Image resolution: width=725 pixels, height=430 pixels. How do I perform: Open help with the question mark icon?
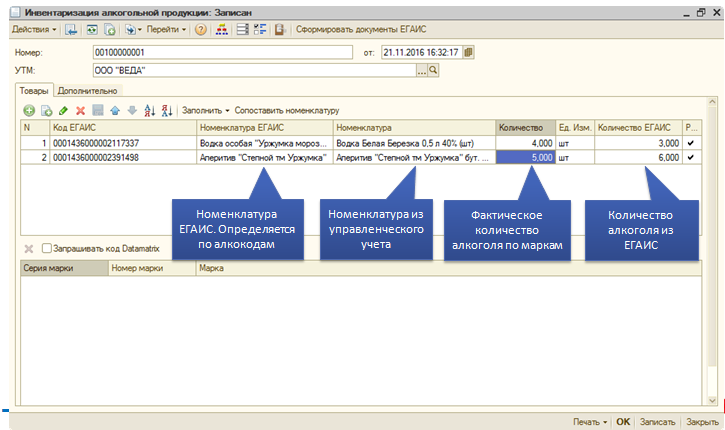(x=201, y=30)
